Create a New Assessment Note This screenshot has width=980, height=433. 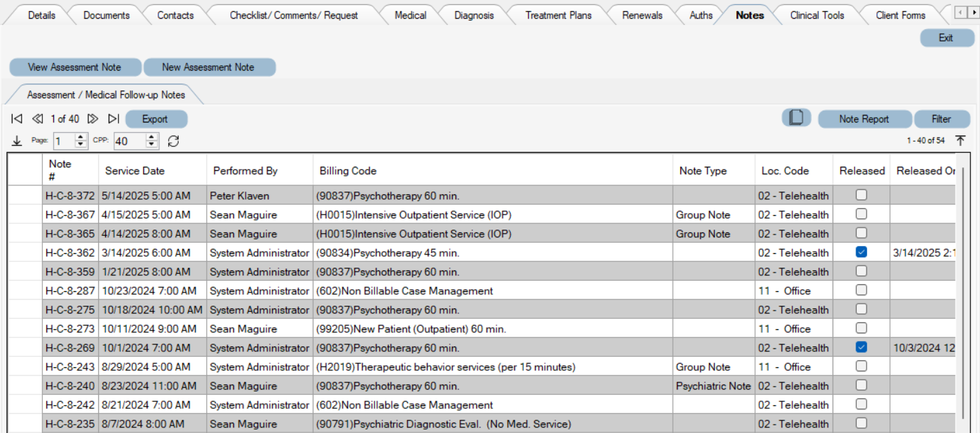point(210,67)
